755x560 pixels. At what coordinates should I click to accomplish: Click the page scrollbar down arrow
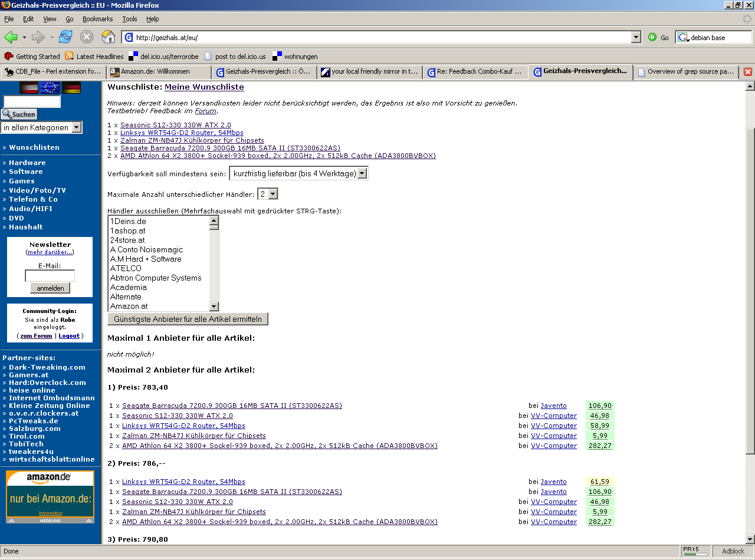click(750, 539)
